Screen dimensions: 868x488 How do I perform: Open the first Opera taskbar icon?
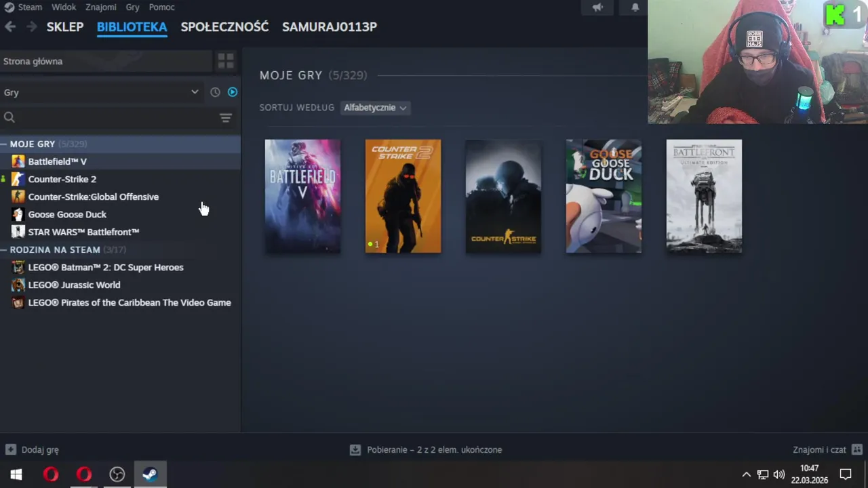51,474
